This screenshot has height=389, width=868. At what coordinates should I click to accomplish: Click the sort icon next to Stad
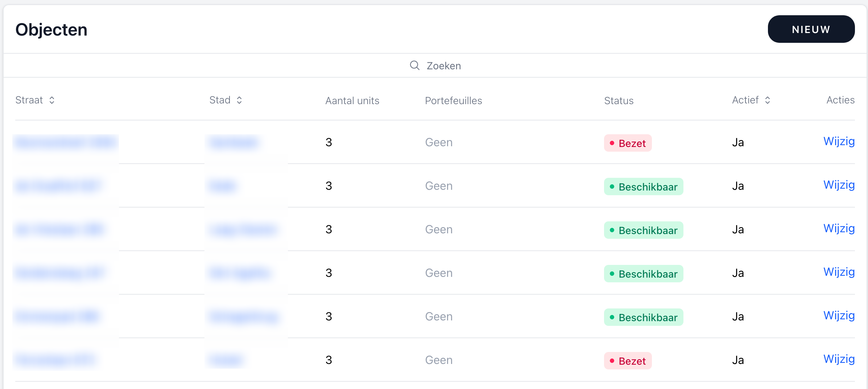click(x=239, y=100)
